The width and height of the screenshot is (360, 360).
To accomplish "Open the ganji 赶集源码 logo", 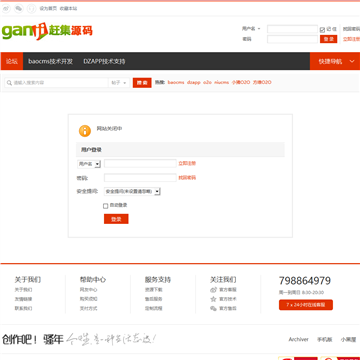I will 47,31.
